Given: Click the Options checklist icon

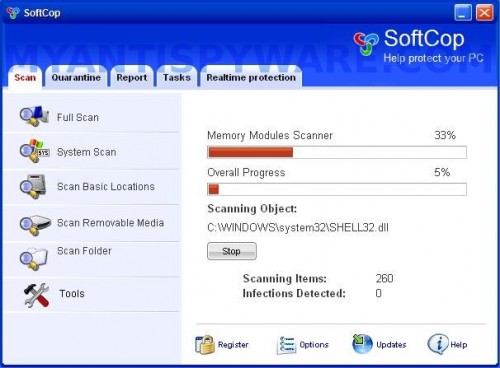Looking at the screenshot, I should pos(286,345).
